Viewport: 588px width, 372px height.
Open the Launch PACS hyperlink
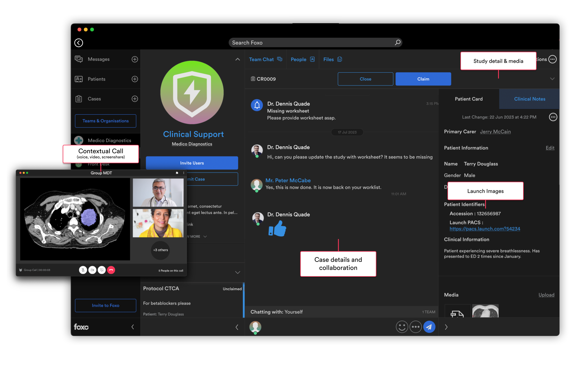coord(485,229)
